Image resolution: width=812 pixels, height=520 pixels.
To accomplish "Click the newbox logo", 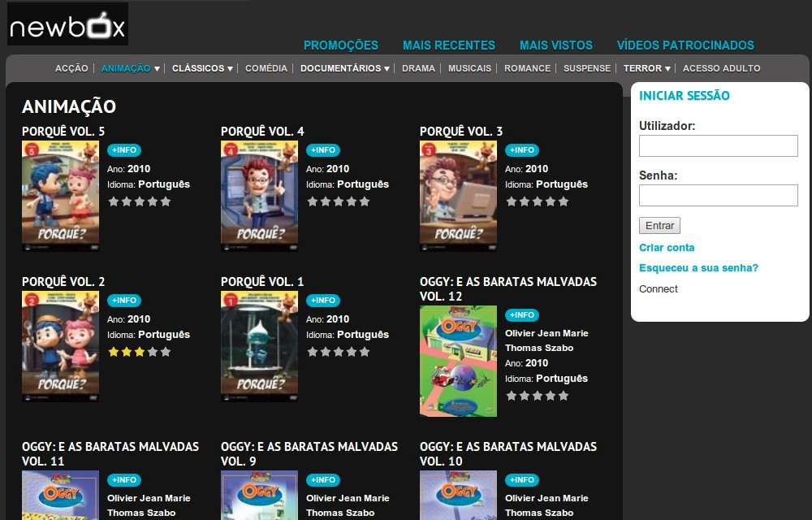I will coord(68,24).
